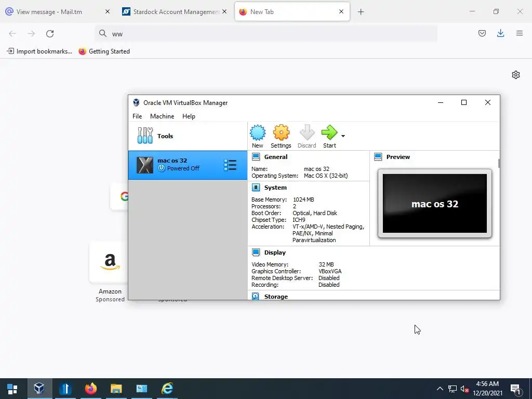Click VirtualBox icon in the taskbar

tap(39, 389)
